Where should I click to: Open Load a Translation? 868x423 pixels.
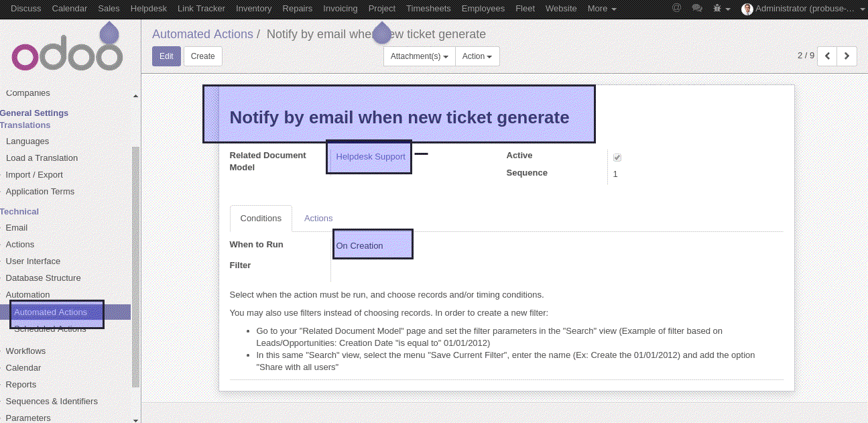coord(42,158)
